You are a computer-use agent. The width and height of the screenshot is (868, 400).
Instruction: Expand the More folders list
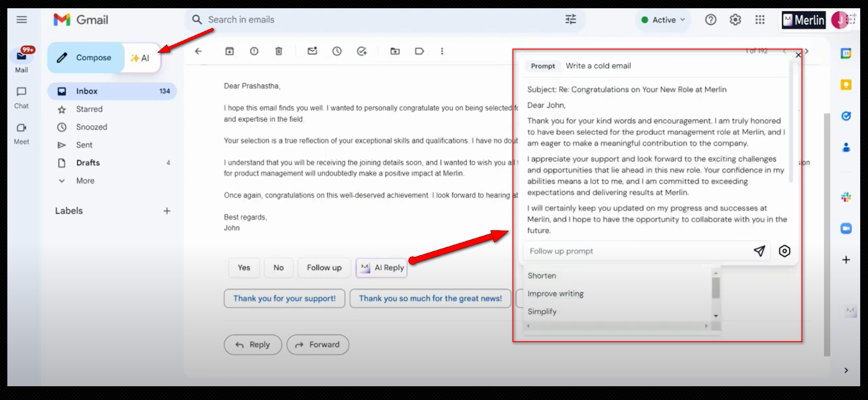[85, 181]
